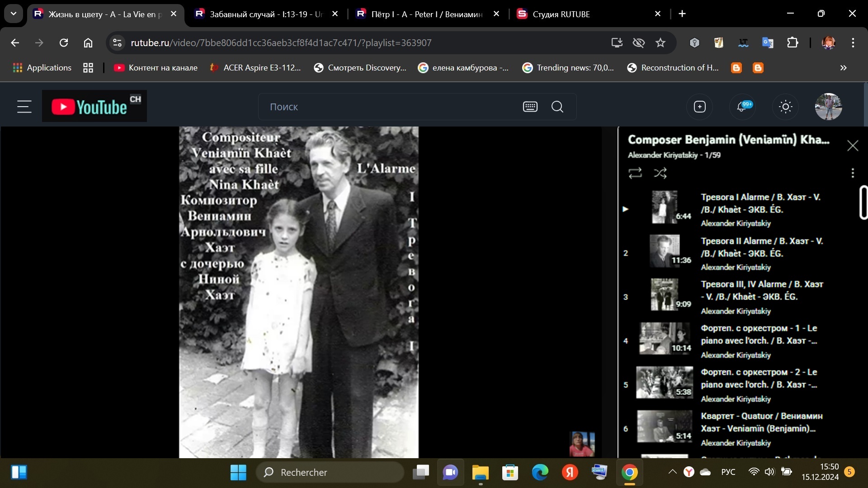Toggle playlist shuffle mode
868x488 pixels.
click(x=660, y=173)
